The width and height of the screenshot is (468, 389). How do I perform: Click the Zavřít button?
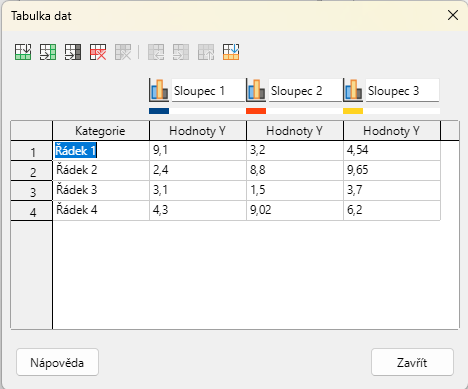pos(412,362)
